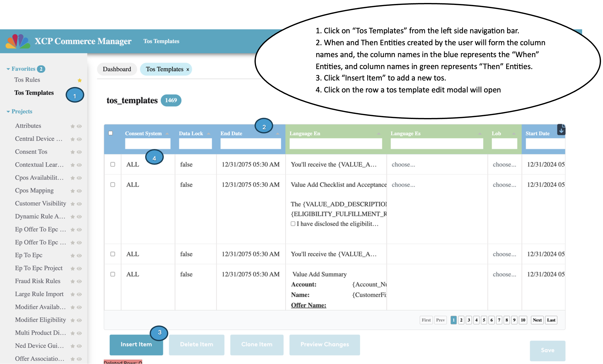
Task: Switch to the Dashboard tab
Action: click(117, 69)
